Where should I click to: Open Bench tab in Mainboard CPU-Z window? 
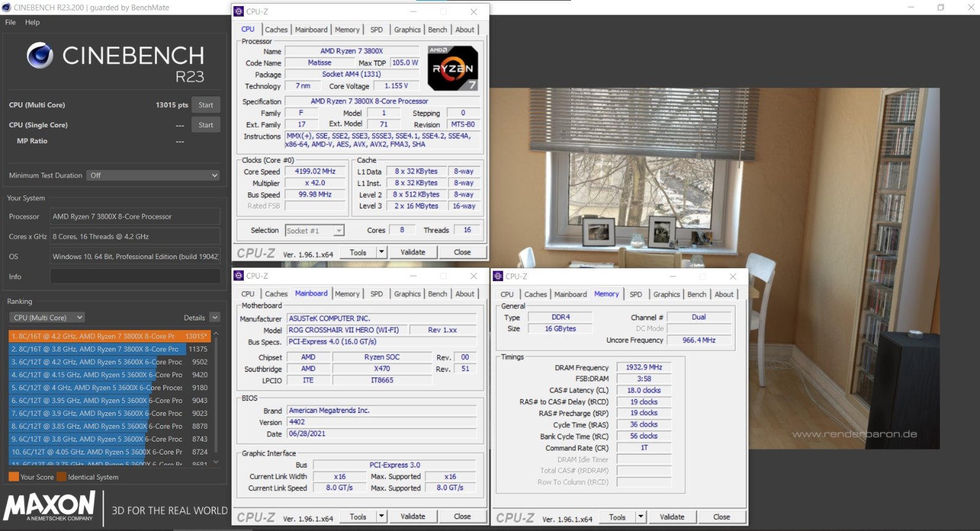pyautogui.click(x=437, y=294)
